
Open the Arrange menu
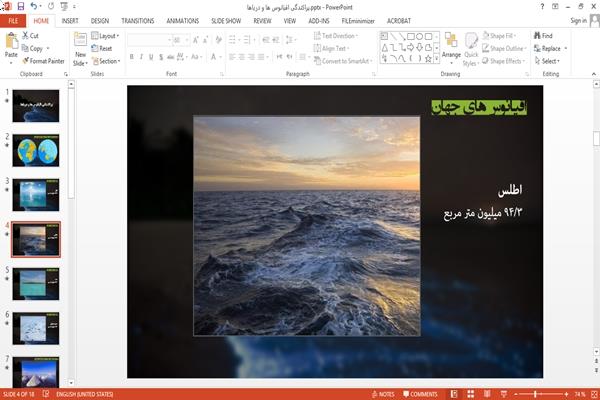[x=451, y=48]
